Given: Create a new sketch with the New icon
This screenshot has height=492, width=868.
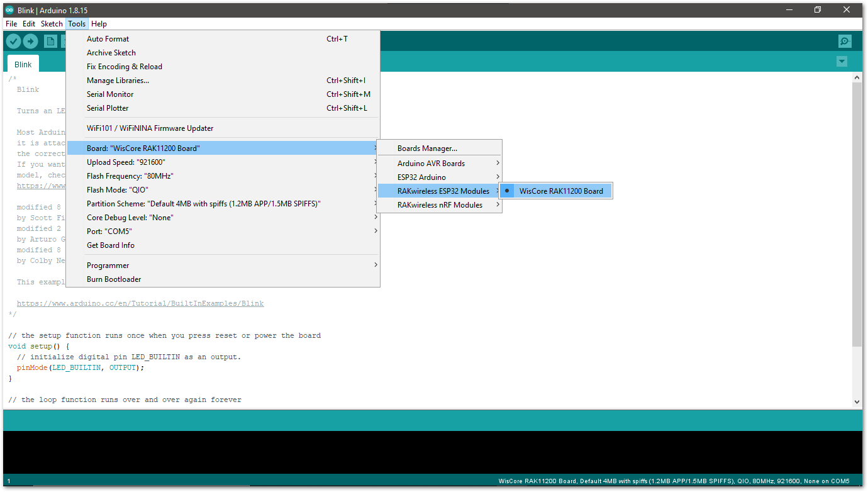Looking at the screenshot, I should (50, 42).
